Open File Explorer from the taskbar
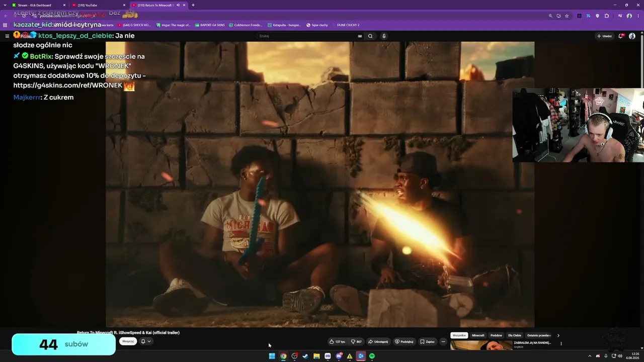 click(x=316, y=356)
